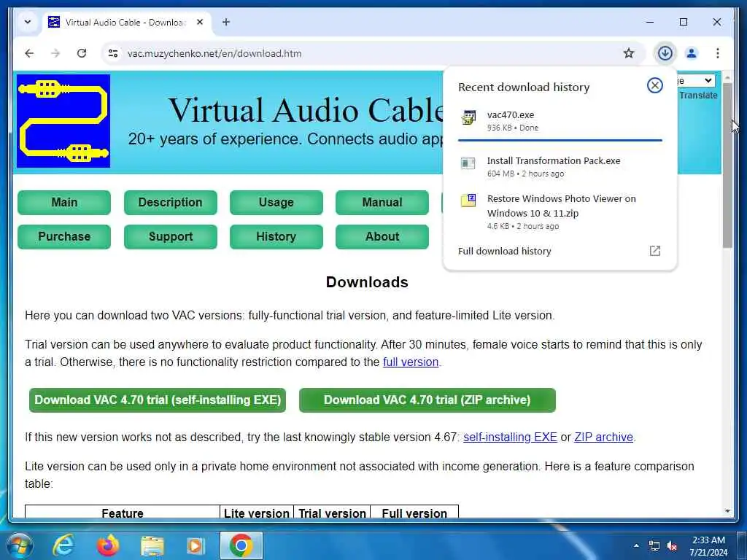The height and width of the screenshot is (560, 747).
Task: Click the page vertical scrollbar thumb
Action: [x=727, y=165]
